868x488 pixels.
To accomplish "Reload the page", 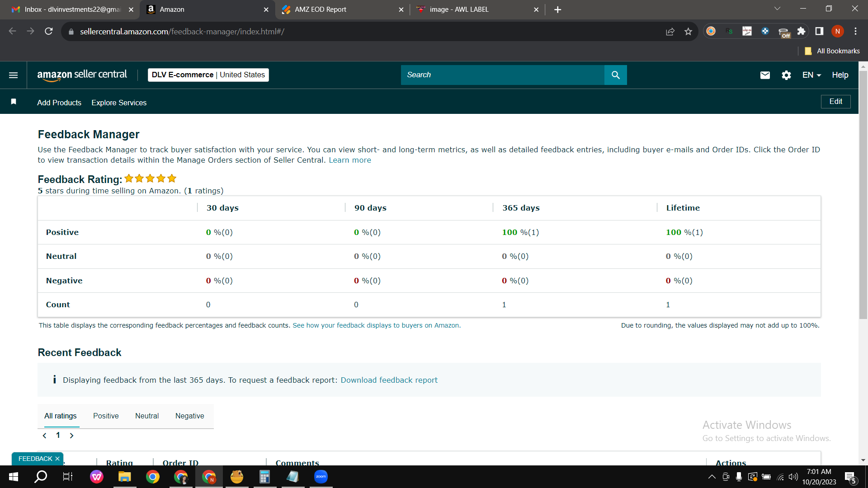I will pos(49,31).
